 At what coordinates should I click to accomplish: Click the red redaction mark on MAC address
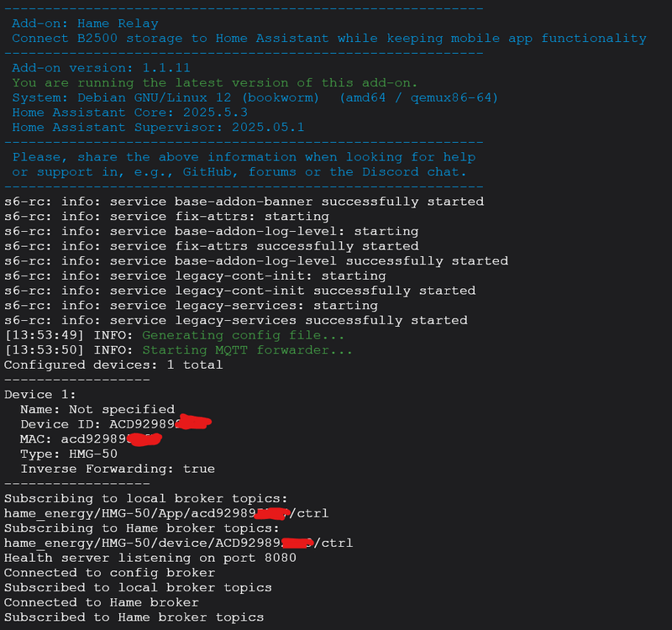tap(145, 439)
